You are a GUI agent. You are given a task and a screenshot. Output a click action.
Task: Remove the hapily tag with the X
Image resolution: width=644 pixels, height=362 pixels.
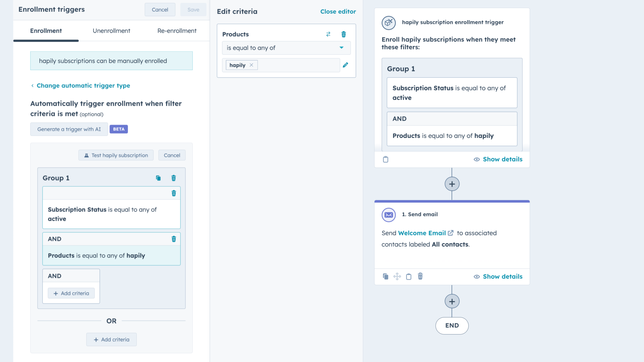tap(251, 65)
